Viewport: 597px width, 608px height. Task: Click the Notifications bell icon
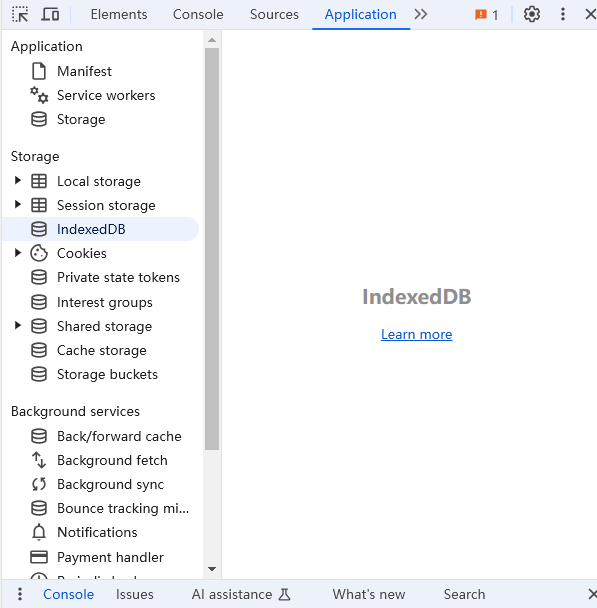39,532
